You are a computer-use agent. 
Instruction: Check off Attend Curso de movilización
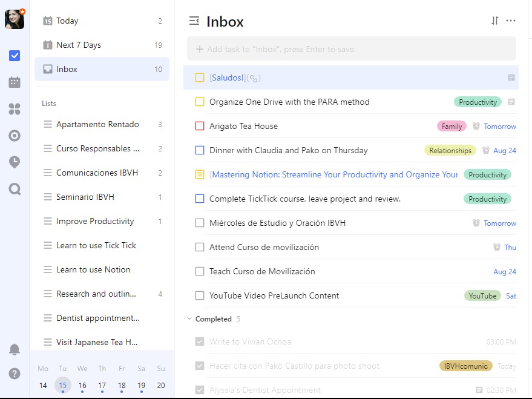(200, 247)
